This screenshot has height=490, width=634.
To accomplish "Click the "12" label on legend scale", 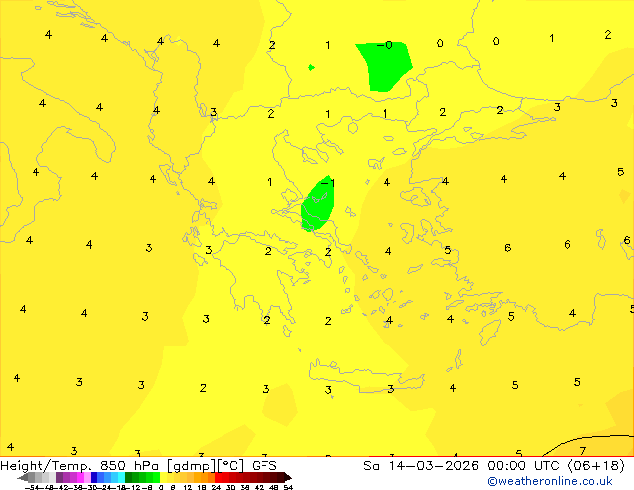I will click(x=187, y=487).
